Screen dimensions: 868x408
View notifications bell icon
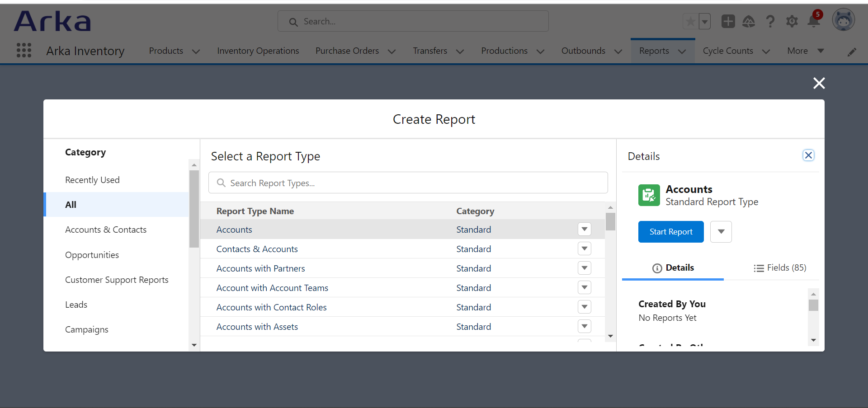click(x=814, y=20)
